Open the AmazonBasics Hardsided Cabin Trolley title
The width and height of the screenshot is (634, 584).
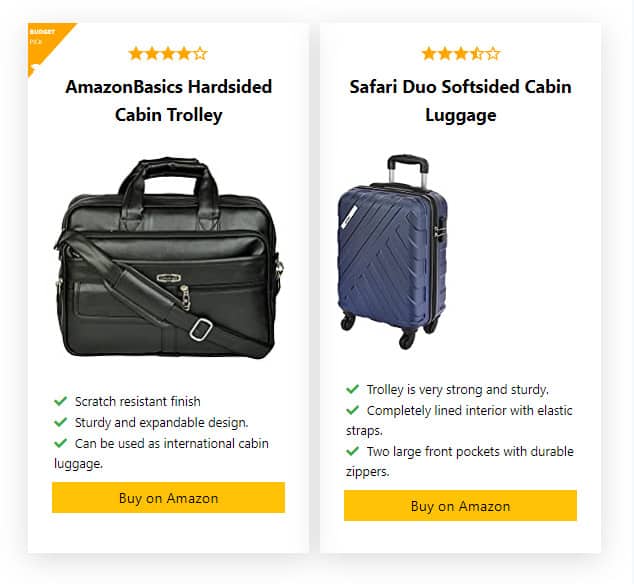(x=168, y=100)
